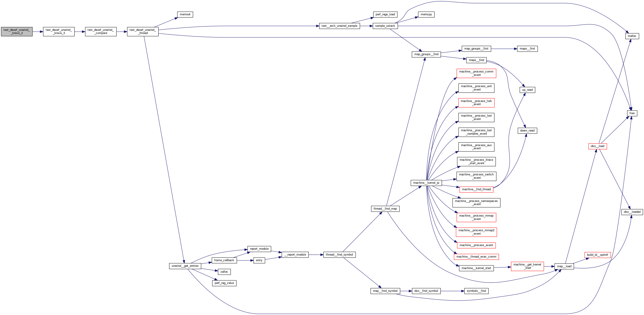This screenshot has height=315, width=644.
Task: Open the memset function node
Action: (185, 14)
